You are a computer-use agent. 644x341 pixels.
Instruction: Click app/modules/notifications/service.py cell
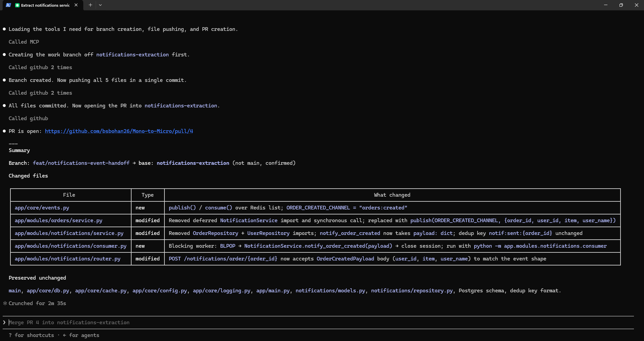pyautogui.click(x=69, y=233)
